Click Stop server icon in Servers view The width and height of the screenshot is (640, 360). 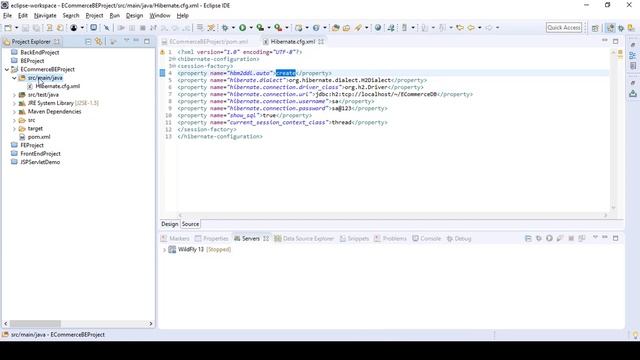tap(571, 238)
